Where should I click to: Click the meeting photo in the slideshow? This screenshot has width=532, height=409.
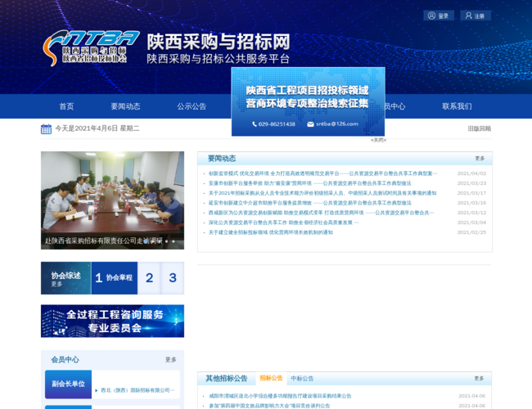tap(112, 200)
